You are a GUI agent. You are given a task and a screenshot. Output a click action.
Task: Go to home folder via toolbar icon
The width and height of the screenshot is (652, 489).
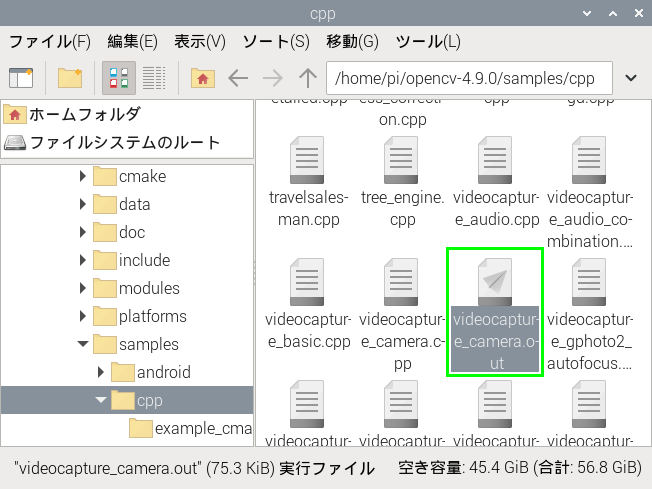(203, 78)
